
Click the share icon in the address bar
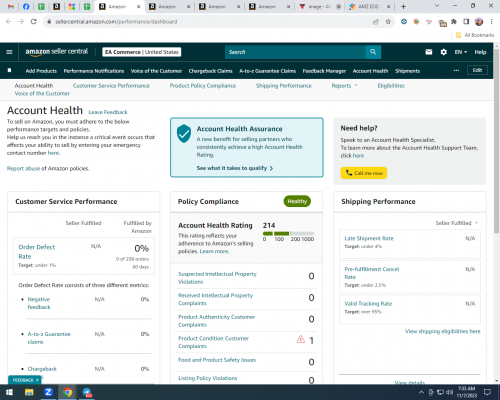pyautogui.click(x=376, y=22)
